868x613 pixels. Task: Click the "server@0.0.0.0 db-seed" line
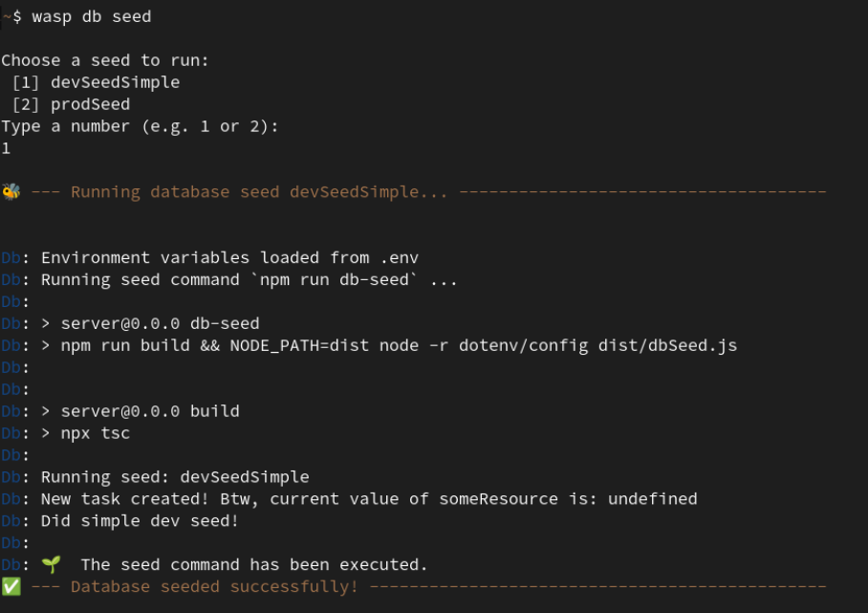(160, 323)
